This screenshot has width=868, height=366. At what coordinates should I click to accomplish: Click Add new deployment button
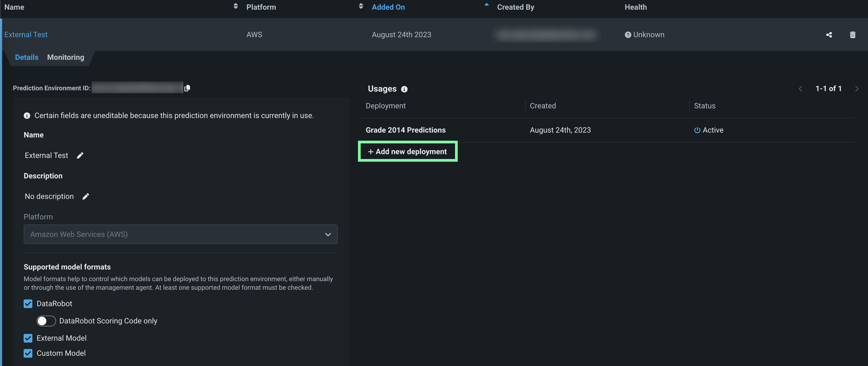[x=407, y=152]
